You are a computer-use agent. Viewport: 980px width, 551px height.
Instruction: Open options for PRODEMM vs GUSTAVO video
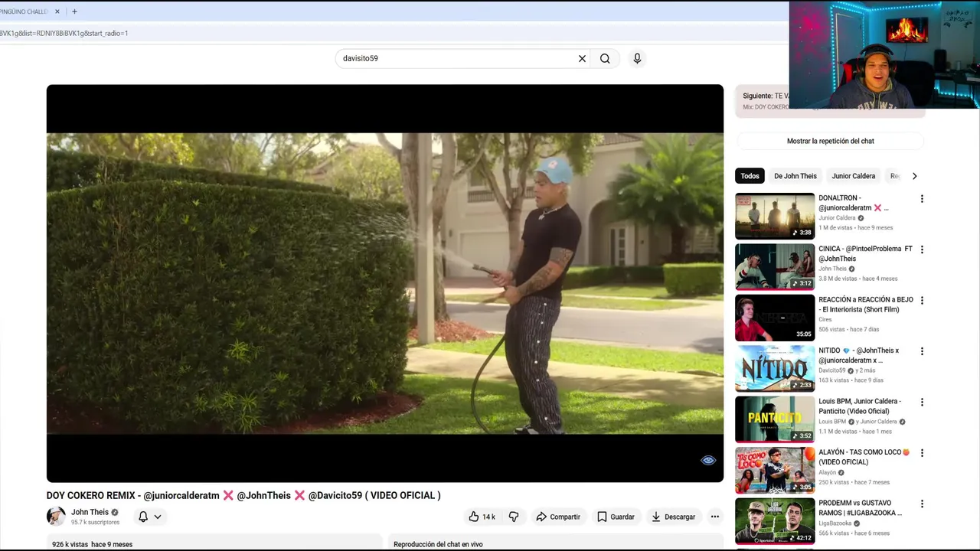tap(922, 504)
